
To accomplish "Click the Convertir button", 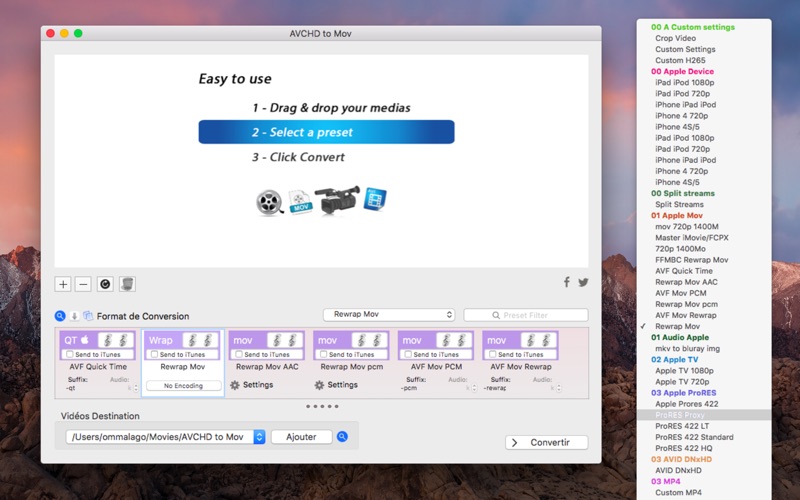I will coord(546,442).
